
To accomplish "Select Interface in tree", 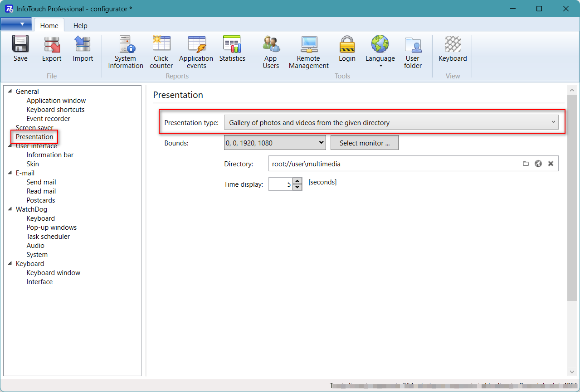I will pos(39,281).
